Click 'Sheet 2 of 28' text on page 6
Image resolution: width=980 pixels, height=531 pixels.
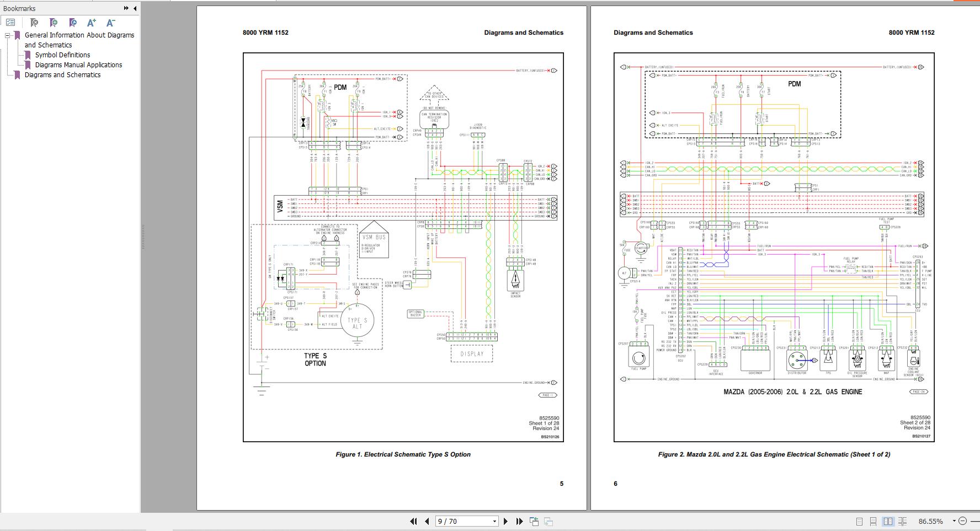(x=915, y=423)
